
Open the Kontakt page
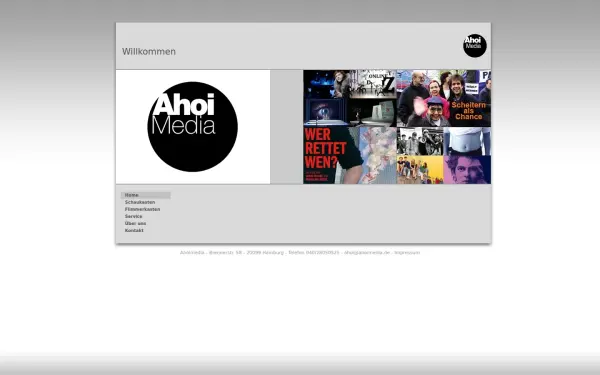click(134, 230)
